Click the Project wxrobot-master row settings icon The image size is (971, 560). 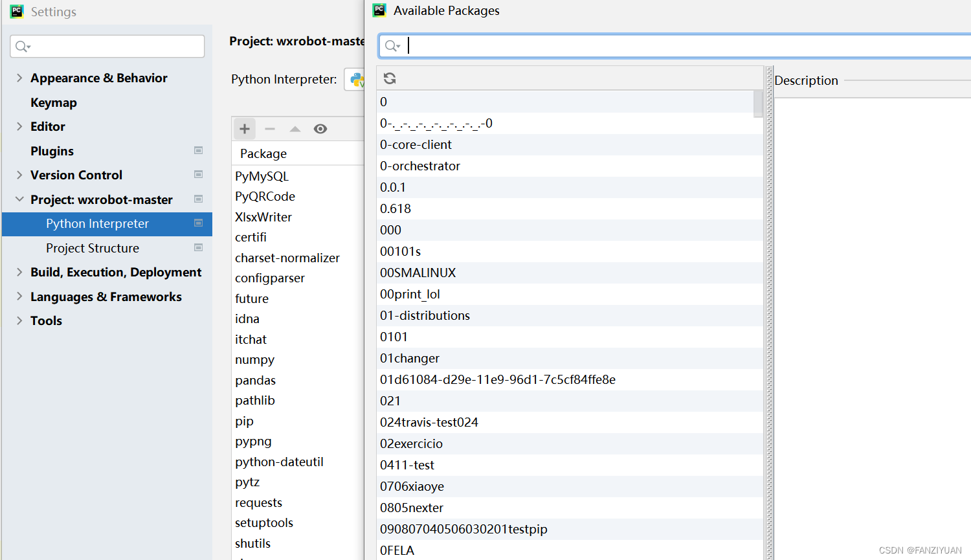click(199, 199)
